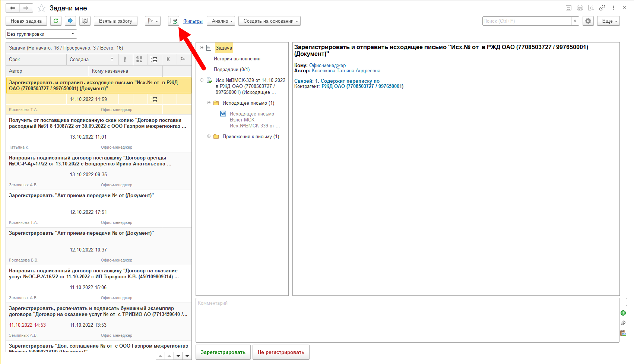The height and width of the screenshot is (364, 634).
Task: Click the 'Зарегистрировать' button
Action: tap(223, 352)
